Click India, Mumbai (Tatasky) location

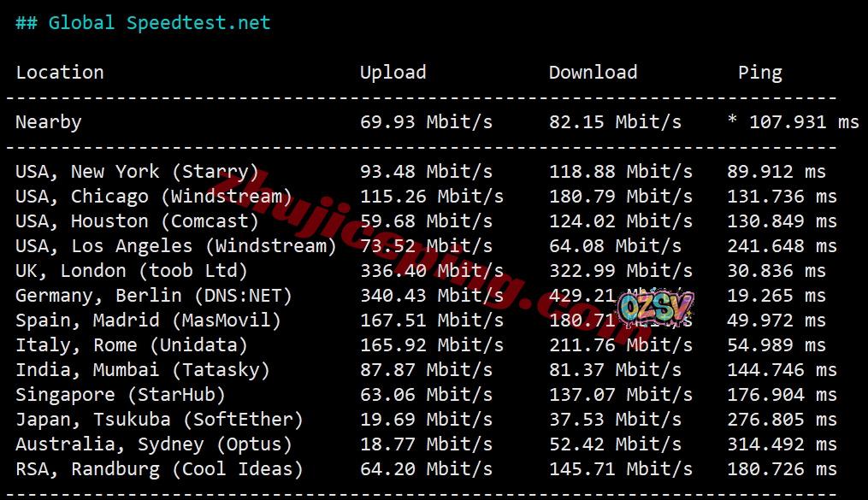coord(143,370)
